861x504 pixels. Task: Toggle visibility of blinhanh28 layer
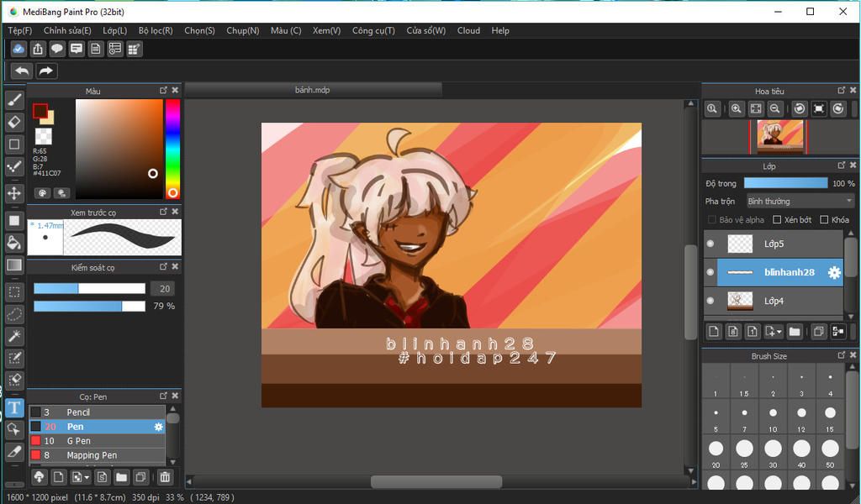click(x=710, y=272)
